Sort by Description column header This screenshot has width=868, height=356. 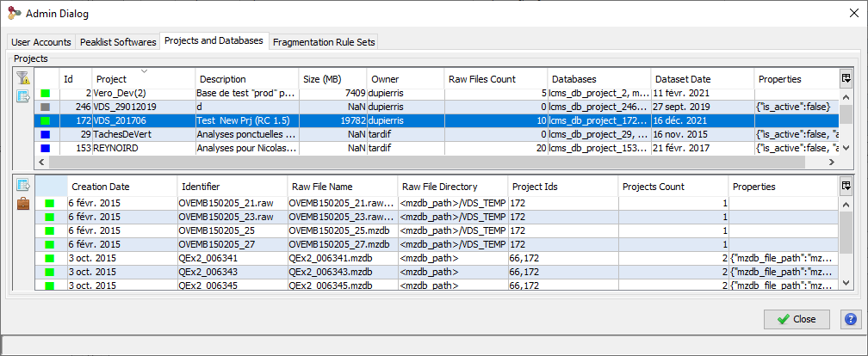click(x=247, y=79)
